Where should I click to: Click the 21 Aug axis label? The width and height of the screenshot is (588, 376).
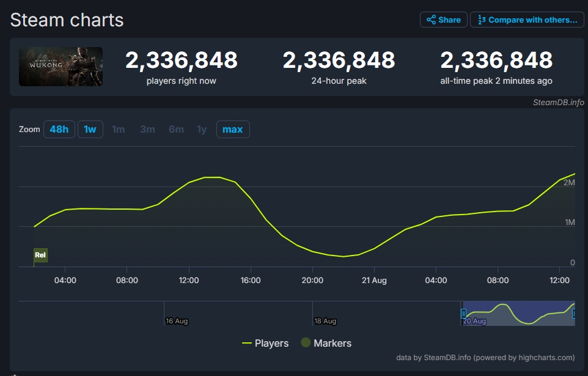point(374,280)
